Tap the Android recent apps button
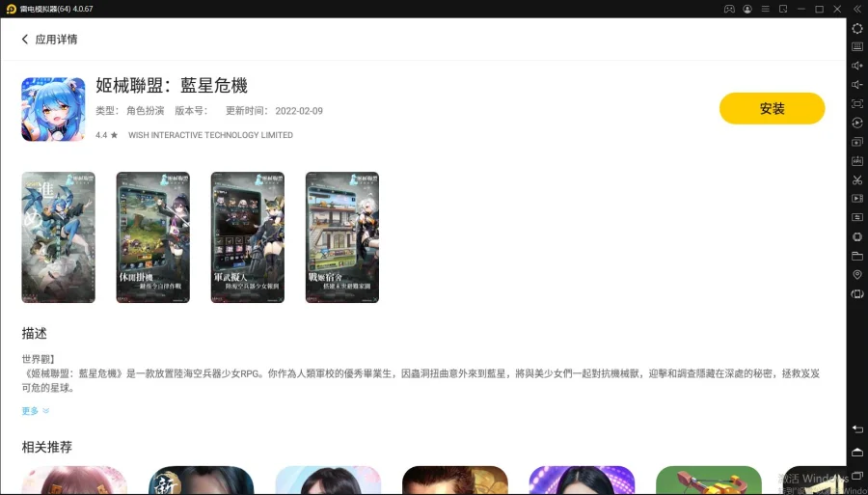Screen dimensions: 868x495 click(857, 475)
